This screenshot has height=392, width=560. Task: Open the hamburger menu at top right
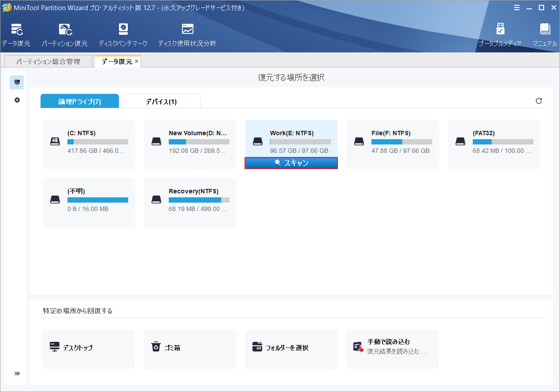pos(516,7)
